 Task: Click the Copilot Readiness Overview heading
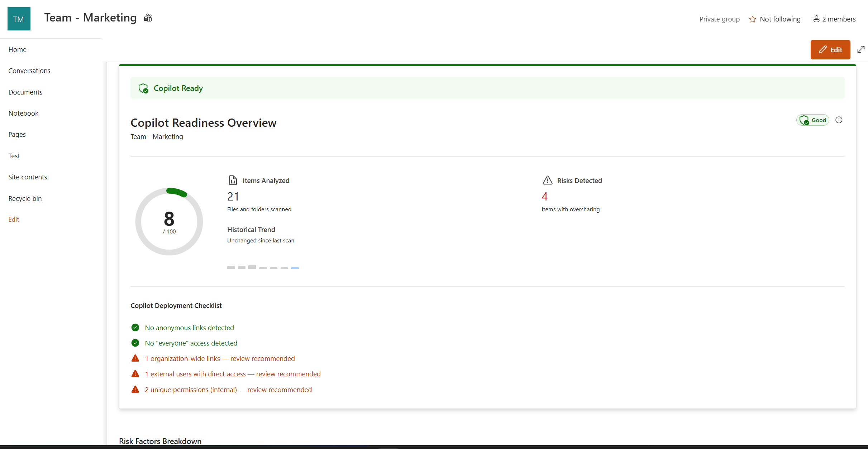204,123
